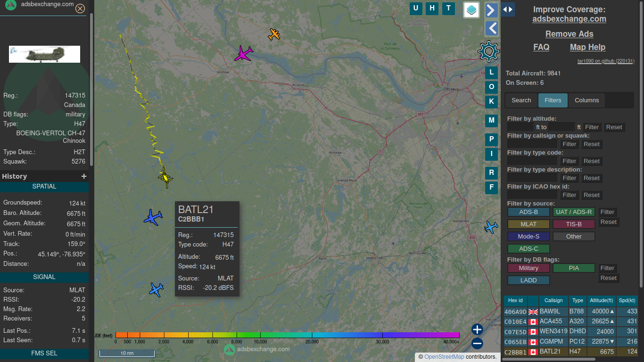Screen dimensions: 644x362
Task: Apply the callsign or squawk filter
Action: (x=570, y=144)
